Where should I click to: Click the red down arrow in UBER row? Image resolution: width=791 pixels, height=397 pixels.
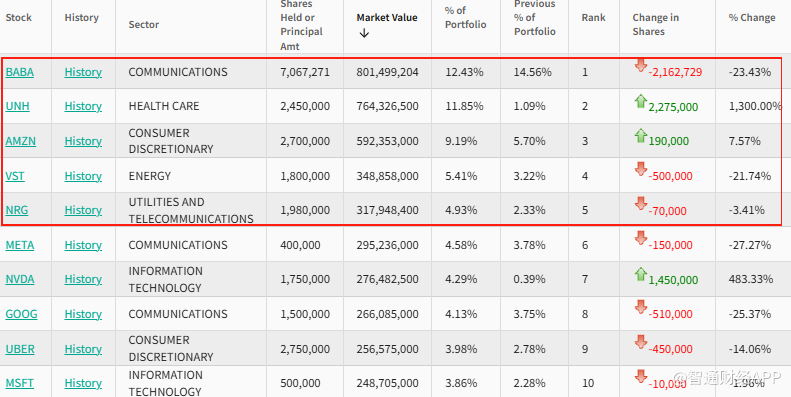coord(641,343)
